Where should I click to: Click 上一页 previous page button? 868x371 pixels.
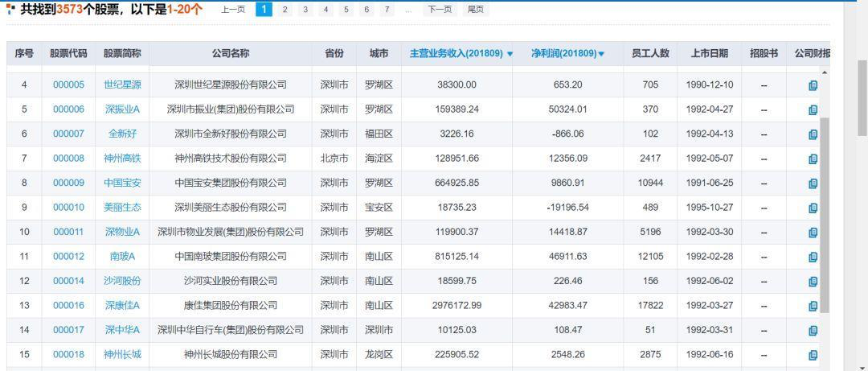233,10
